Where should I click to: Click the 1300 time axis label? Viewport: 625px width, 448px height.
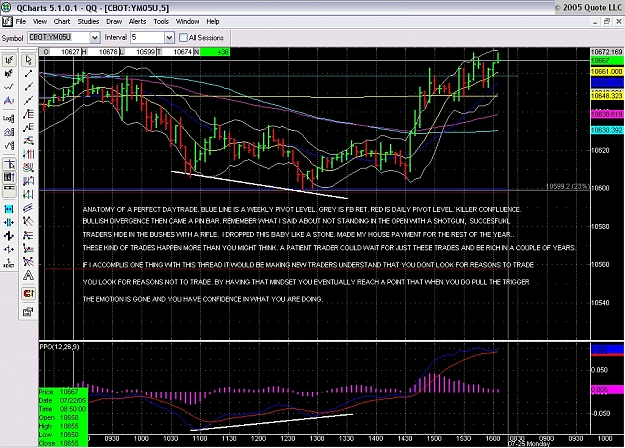(x=317, y=438)
